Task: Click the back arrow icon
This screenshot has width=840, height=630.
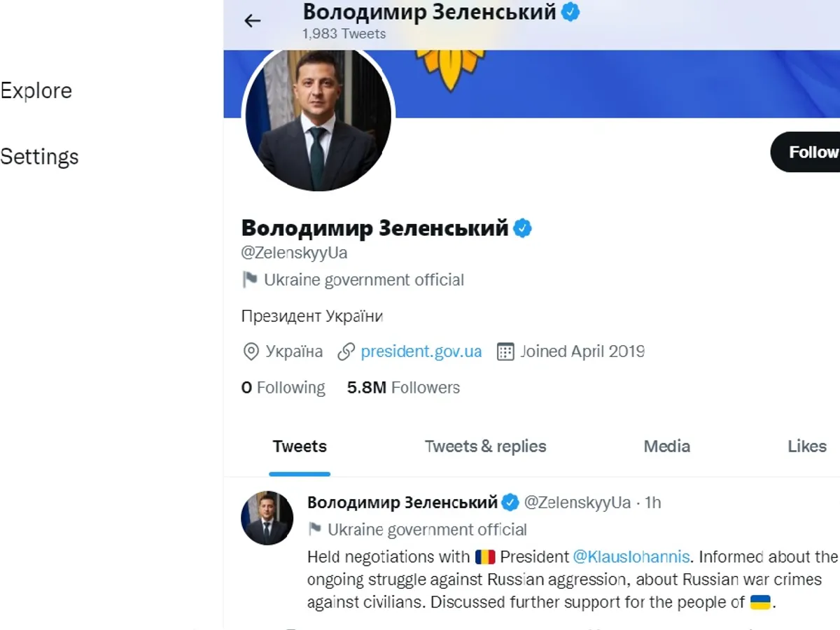Action: [252, 21]
